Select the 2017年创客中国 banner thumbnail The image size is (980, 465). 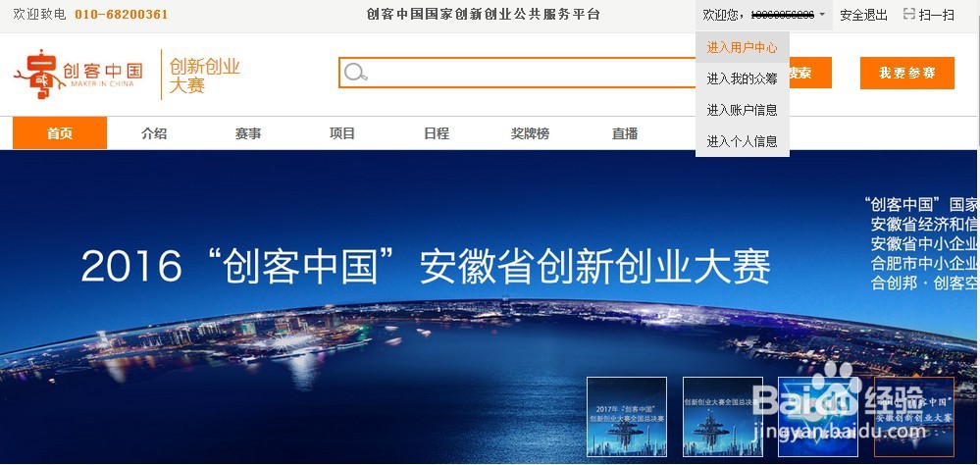click(x=627, y=416)
